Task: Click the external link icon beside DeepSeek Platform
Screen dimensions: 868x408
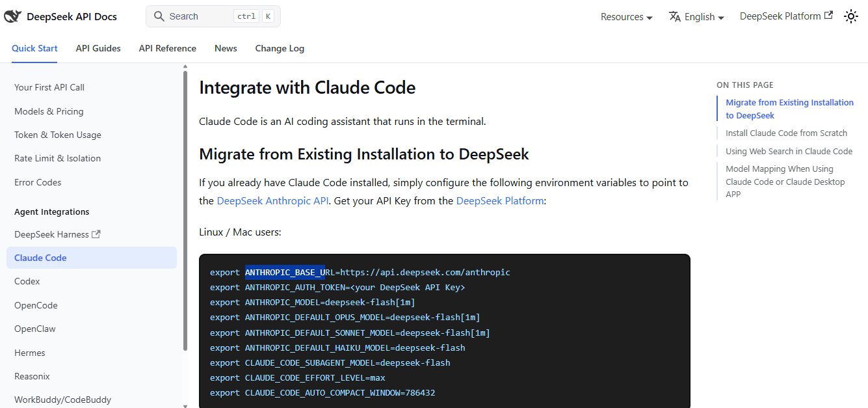Action: click(828, 15)
